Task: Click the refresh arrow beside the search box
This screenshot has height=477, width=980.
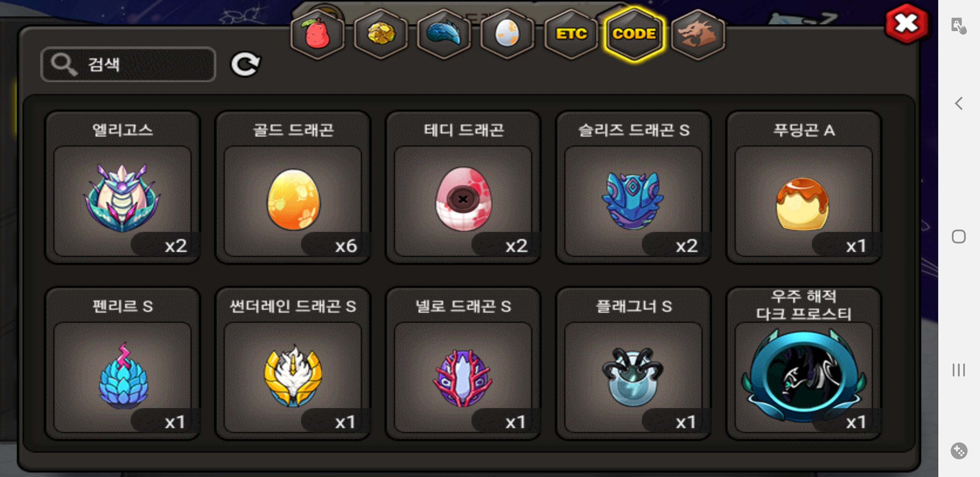Action: coord(246,64)
